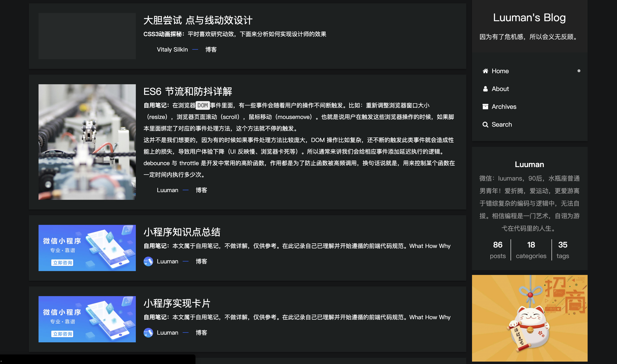Click the Archives box icon
Screen dimensions: 617x364
485,107
